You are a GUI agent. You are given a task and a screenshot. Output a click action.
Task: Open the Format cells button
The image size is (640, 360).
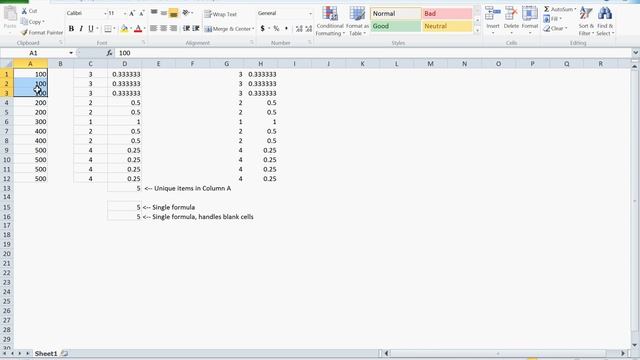[530, 20]
